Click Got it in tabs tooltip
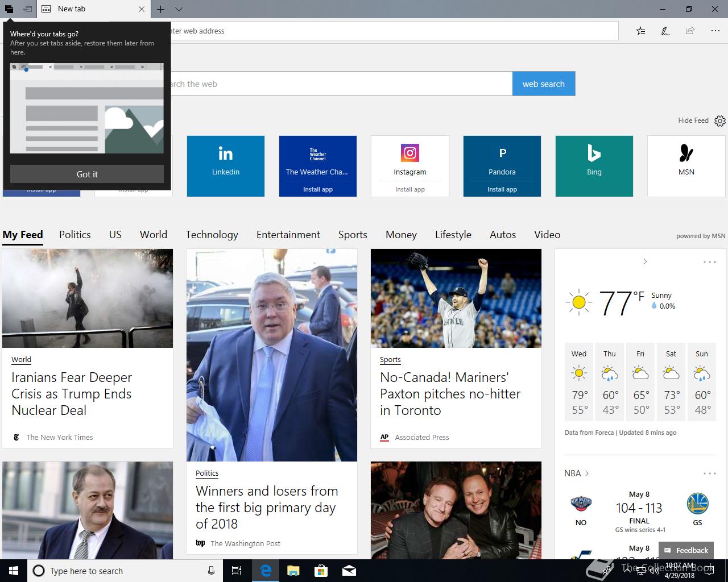The height and width of the screenshot is (582, 728). 87,174
